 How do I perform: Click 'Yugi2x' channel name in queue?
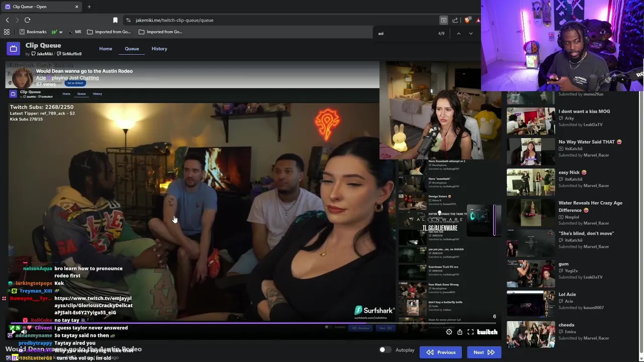point(571,270)
